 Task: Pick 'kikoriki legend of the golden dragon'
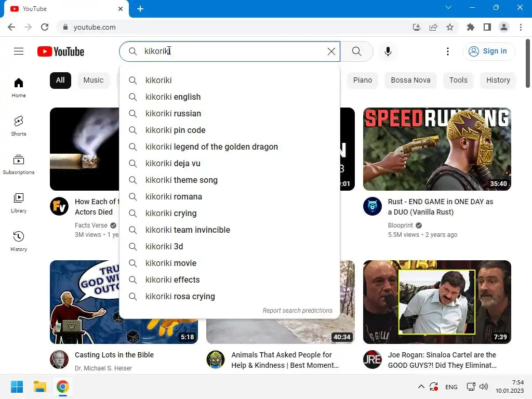tap(230, 147)
